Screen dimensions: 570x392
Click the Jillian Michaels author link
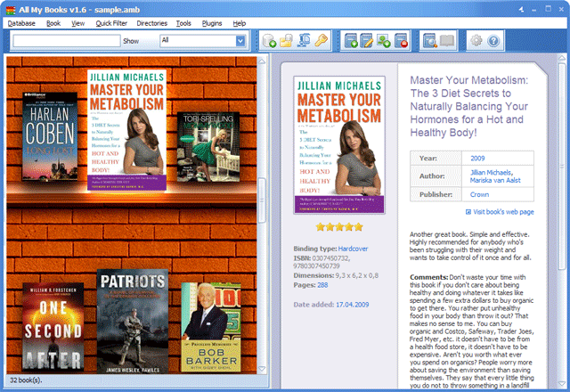(x=493, y=171)
